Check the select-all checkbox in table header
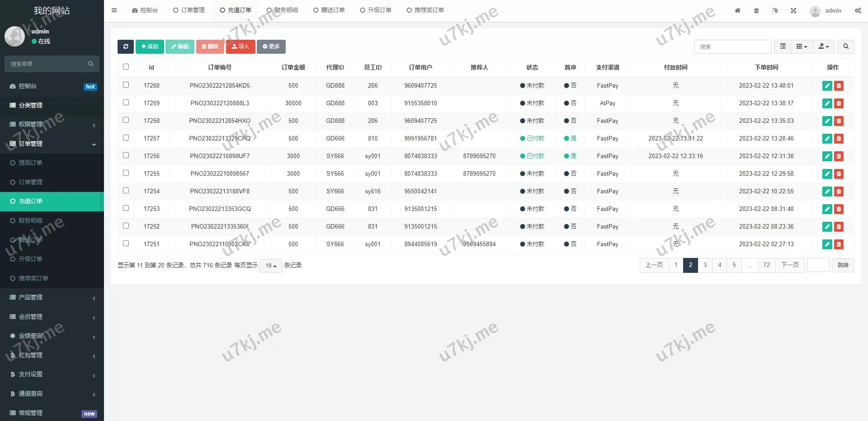Viewport: 868px width, 421px height. [126, 67]
